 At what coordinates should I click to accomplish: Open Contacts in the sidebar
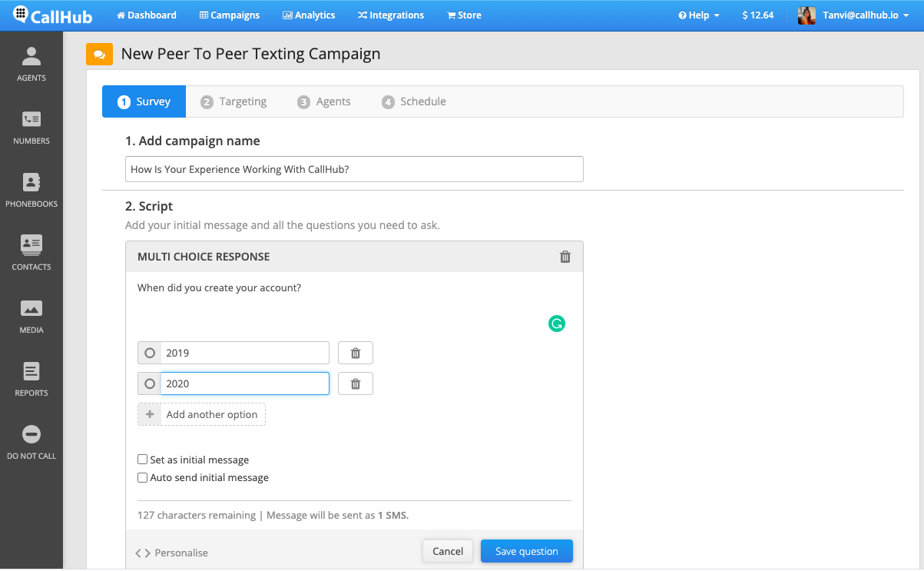click(31, 252)
